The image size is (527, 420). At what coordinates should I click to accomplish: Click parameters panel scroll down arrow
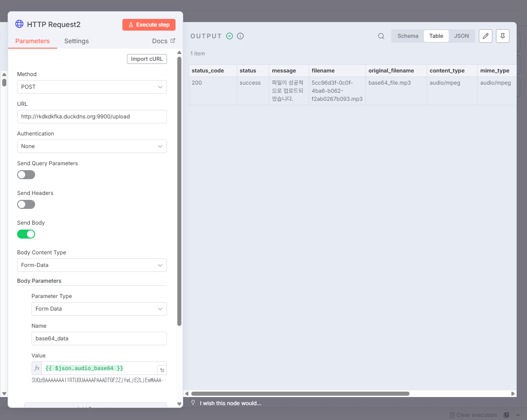click(x=179, y=404)
